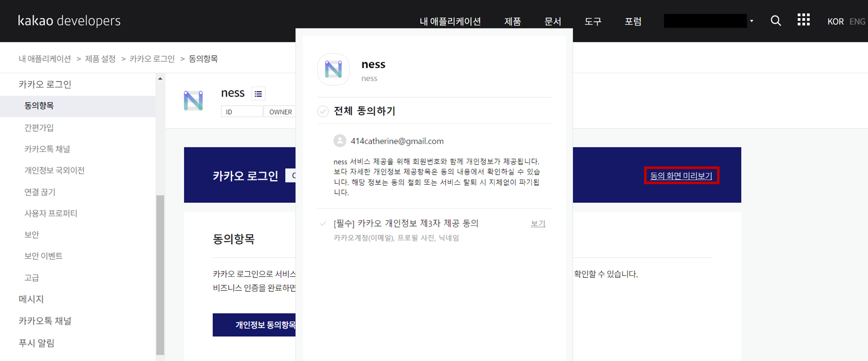The width and height of the screenshot is (868, 361).
Task: Select 고급 in sidebar
Action: (32, 278)
